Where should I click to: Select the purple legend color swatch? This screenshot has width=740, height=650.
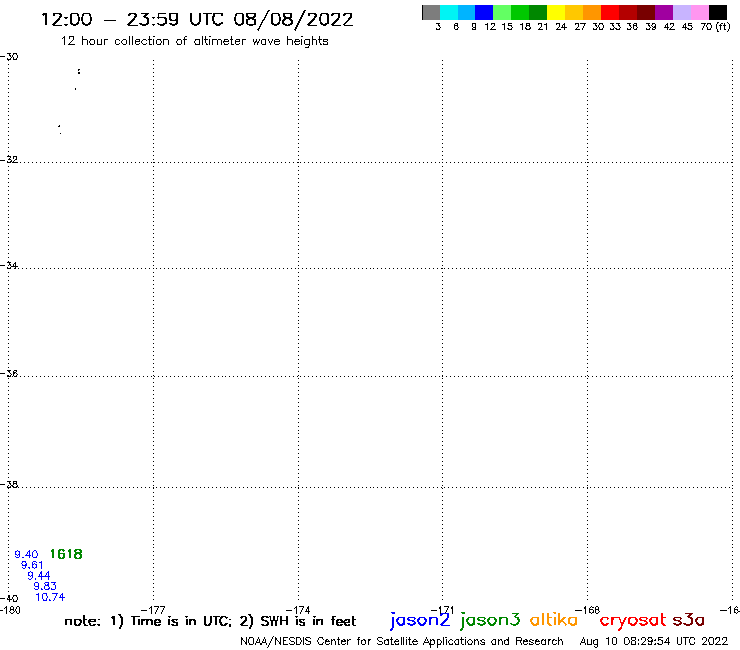tap(664, 12)
